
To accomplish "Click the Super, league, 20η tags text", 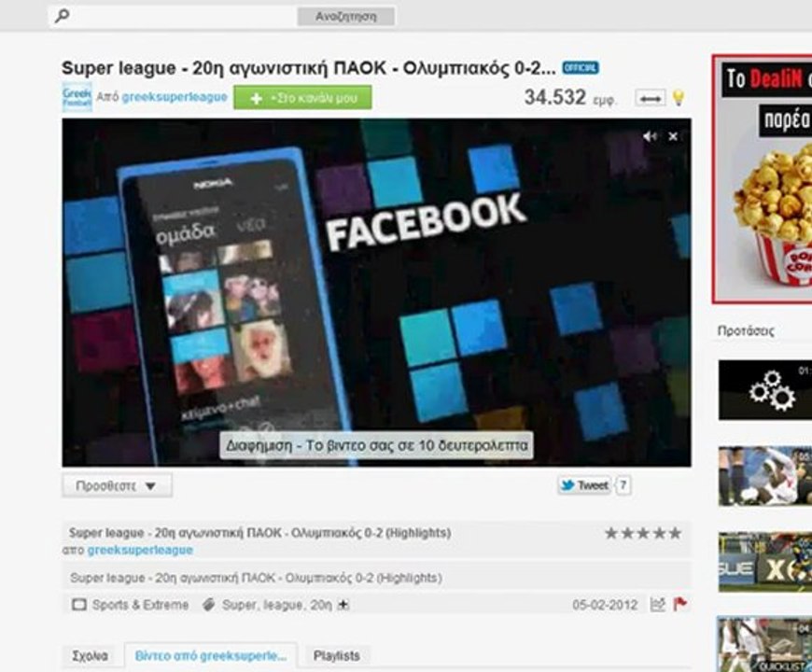I will (277, 605).
